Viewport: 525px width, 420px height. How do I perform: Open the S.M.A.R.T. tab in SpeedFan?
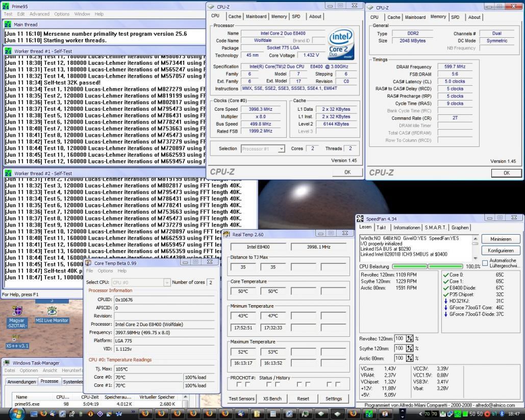click(x=435, y=228)
